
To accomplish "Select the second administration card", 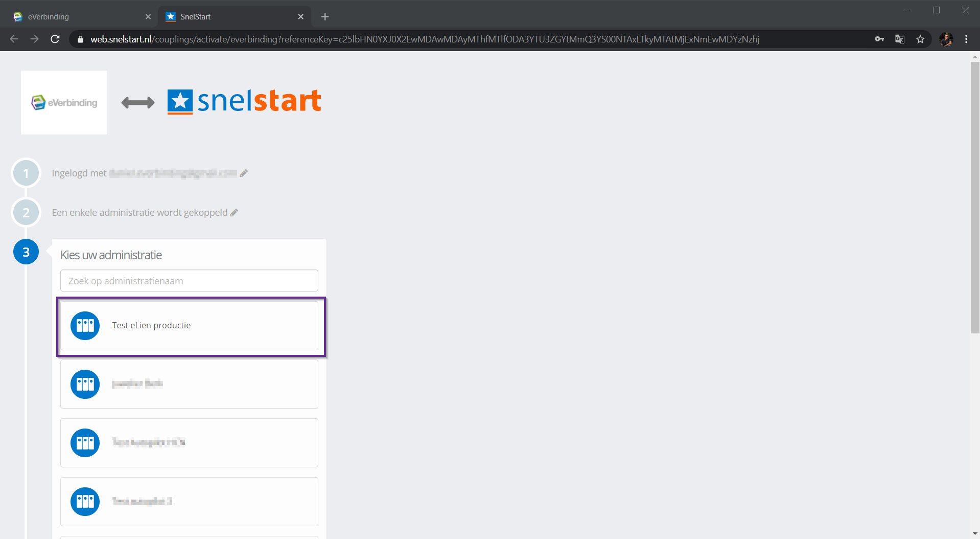I will tap(189, 384).
